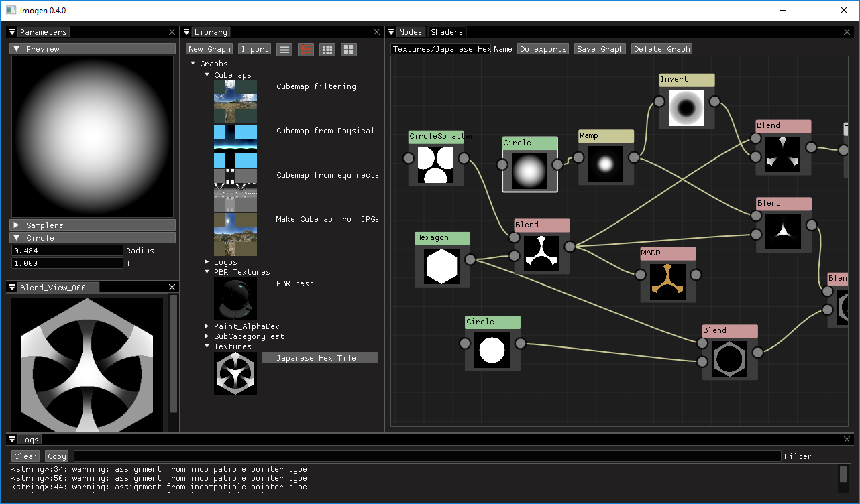Click the Invert node in graph
The height and width of the screenshot is (504, 860).
pyautogui.click(x=686, y=80)
